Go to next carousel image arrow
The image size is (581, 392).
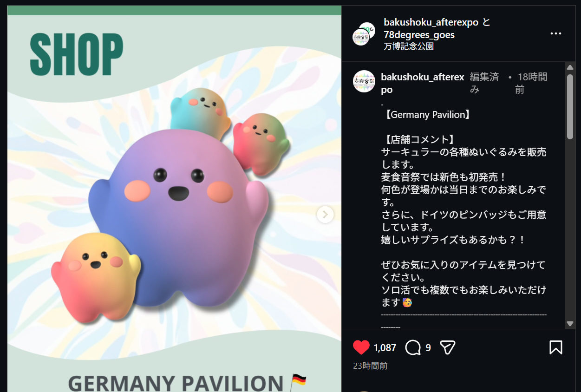325,215
